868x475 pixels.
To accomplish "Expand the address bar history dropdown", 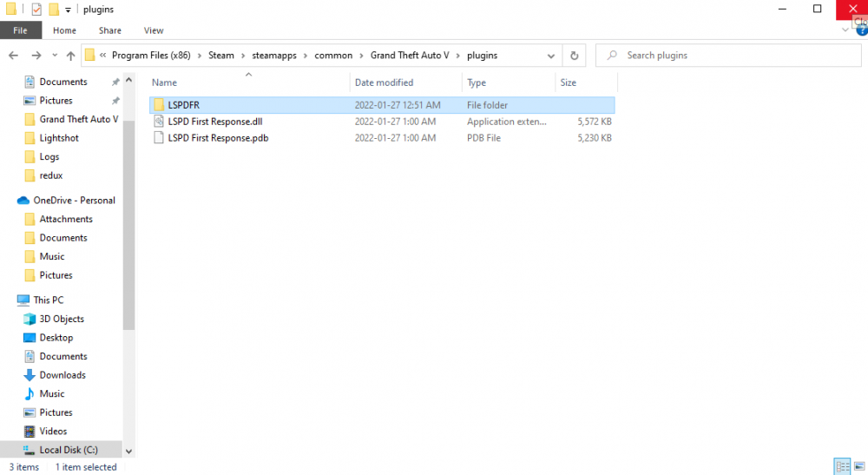I will tap(551, 56).
